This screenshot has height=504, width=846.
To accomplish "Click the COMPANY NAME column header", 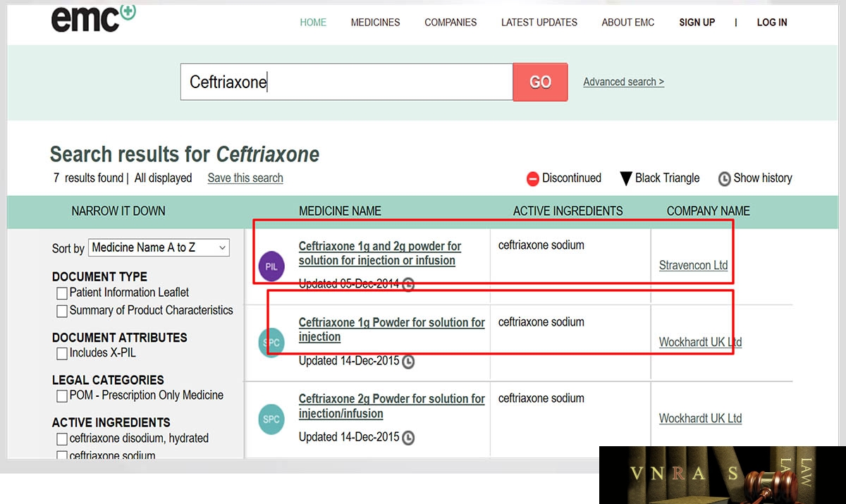I will click(709, 211).
